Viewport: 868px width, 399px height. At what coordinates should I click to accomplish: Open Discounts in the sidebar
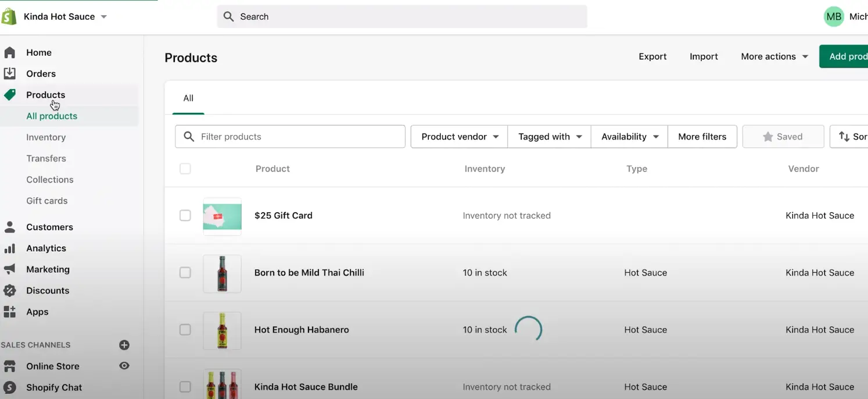point(48,291)
